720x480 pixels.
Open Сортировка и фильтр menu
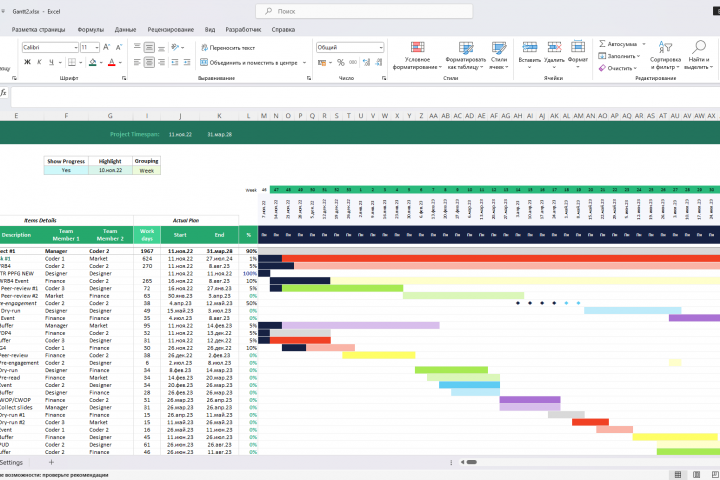[x=665, y=56]
